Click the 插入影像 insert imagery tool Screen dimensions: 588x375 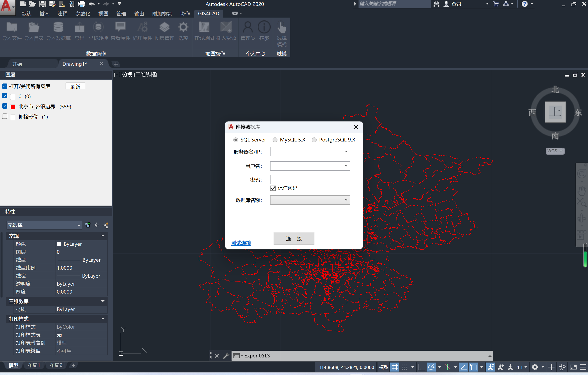[226, 30]
